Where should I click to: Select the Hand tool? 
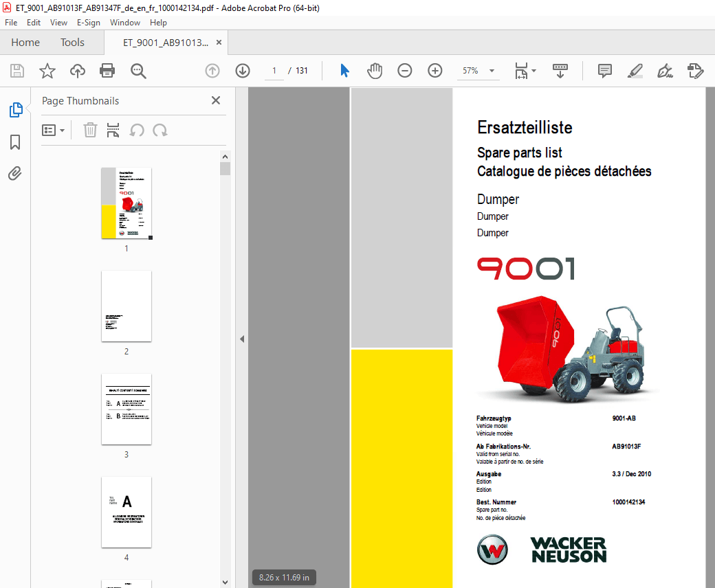click(375, 70)
